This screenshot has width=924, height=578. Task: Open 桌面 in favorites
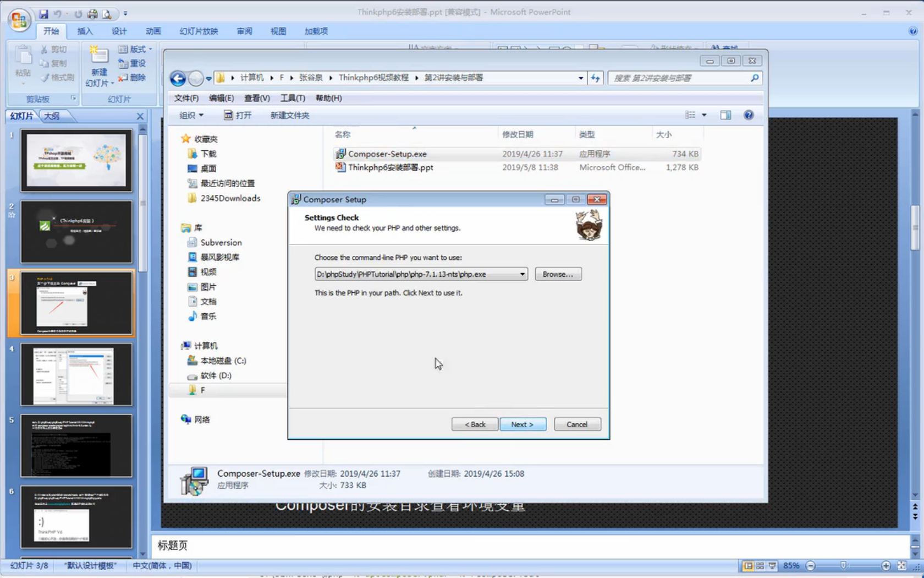pyautogui.click(x=202, y=168)
